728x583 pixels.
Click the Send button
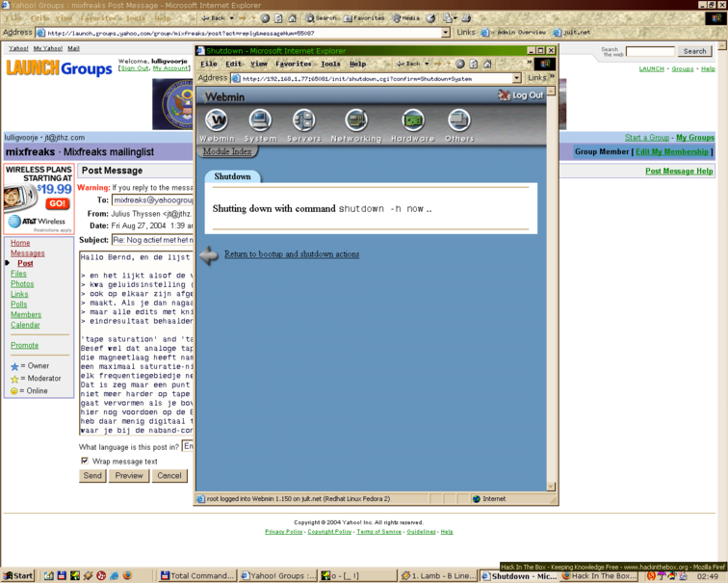click(x=92, y=476)
